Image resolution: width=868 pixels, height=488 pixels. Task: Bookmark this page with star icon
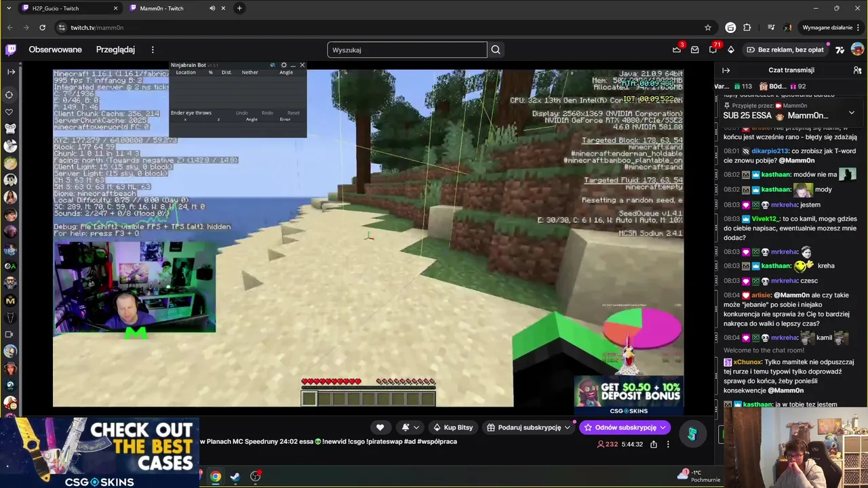click(708, 27)
